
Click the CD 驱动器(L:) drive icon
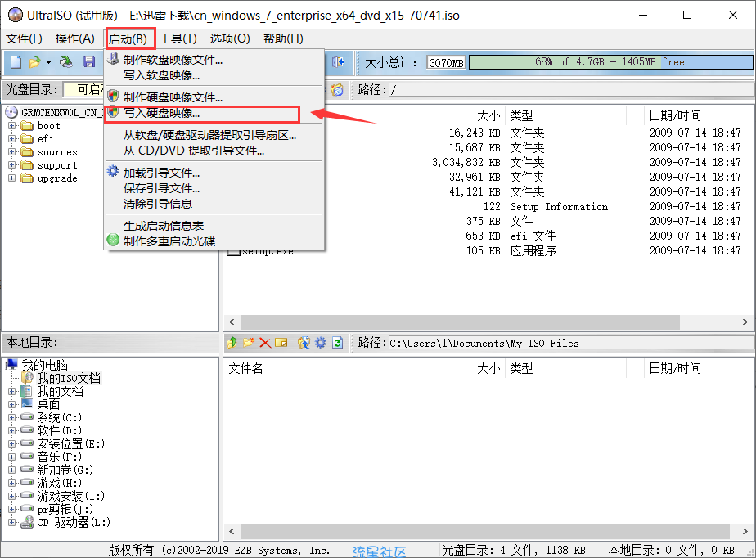coord(27,522)
